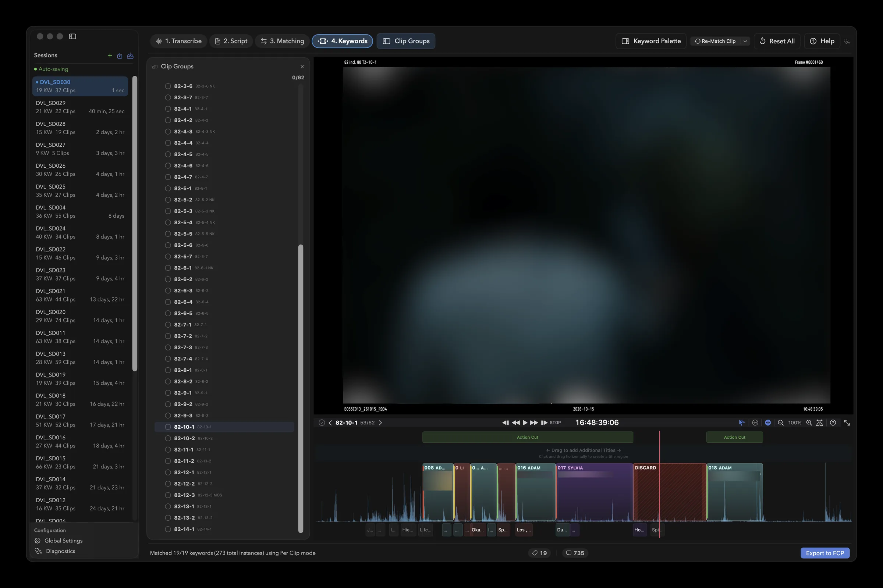Select radio for clip group 82-12-3
883x588 pixels.
pyautogui.click(x=168, y=495)
